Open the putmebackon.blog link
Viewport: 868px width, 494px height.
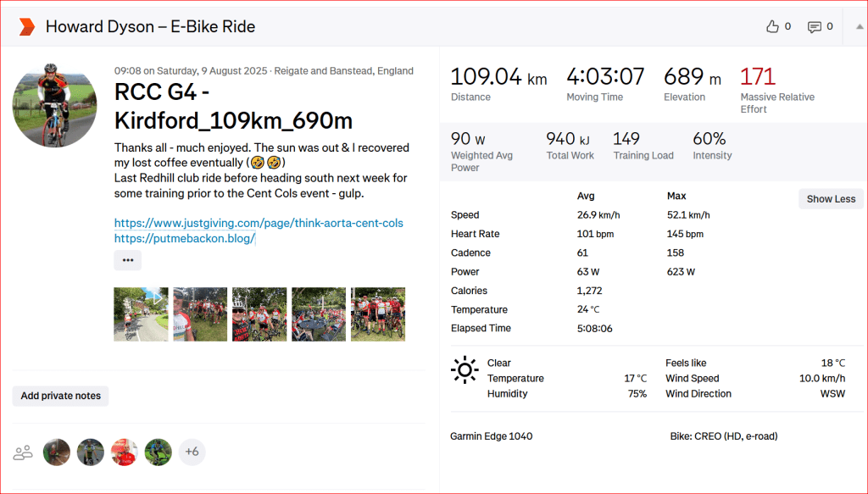click(x=185, y=239)
